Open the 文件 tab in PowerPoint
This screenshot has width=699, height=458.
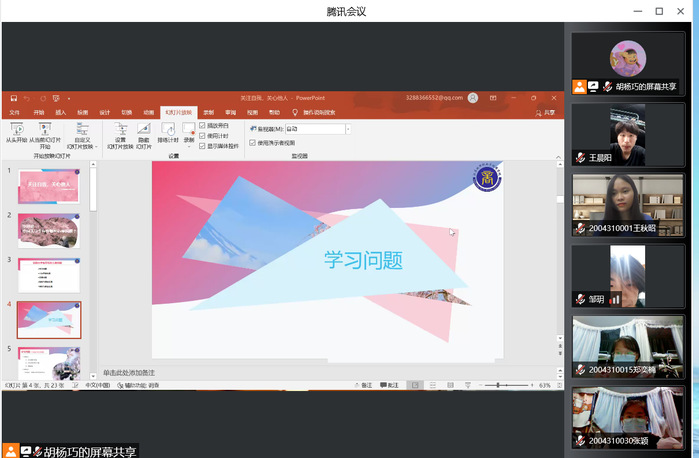click(x=14, y=112)
